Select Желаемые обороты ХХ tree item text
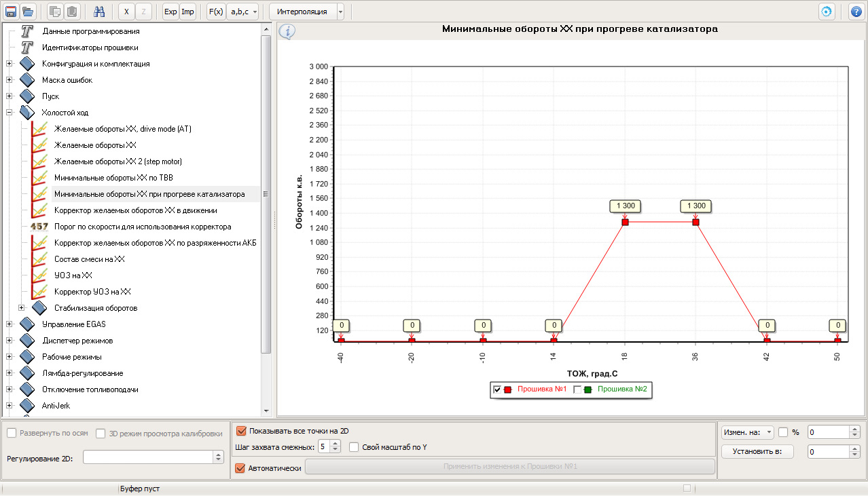Viewport: 868px width, 496px height. pos(95,145)
